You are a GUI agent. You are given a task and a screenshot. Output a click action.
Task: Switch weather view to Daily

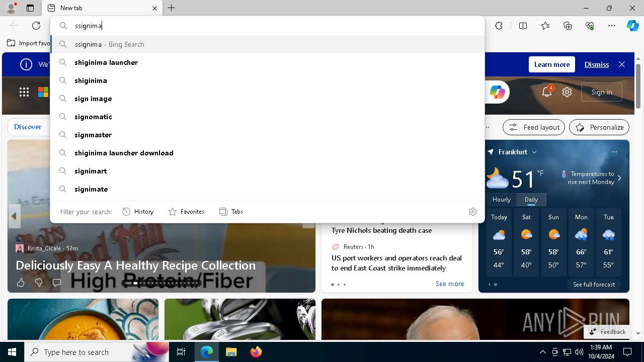[531, 200]
